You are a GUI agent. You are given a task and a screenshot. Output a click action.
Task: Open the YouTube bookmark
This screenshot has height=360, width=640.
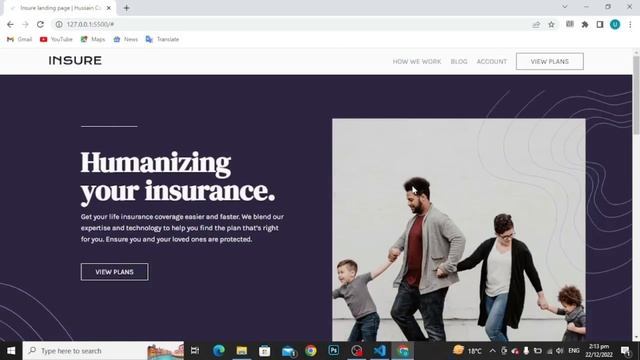point(56,39)
